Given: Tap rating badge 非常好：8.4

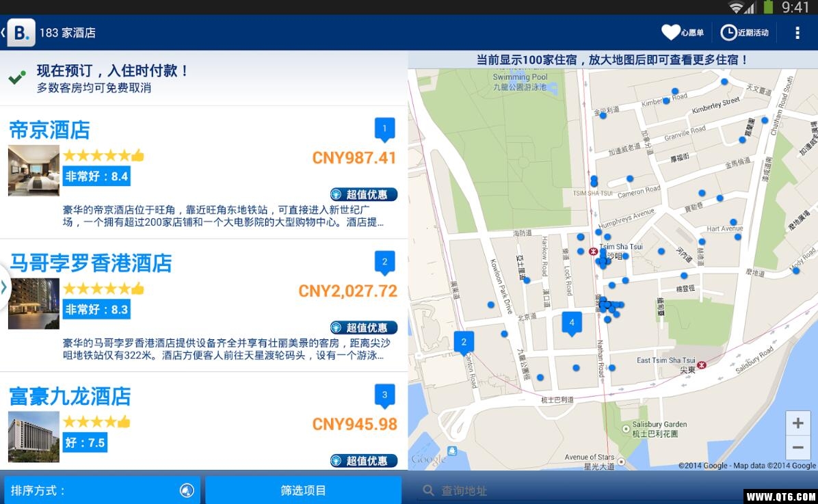Looking at the screenshot, I should coord(96,176).
